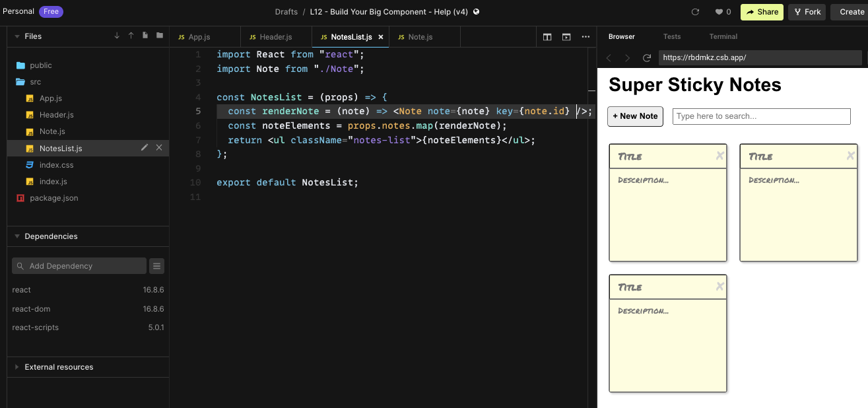
Task: Delete the first sticky note with X
Action: click(719, 156)
